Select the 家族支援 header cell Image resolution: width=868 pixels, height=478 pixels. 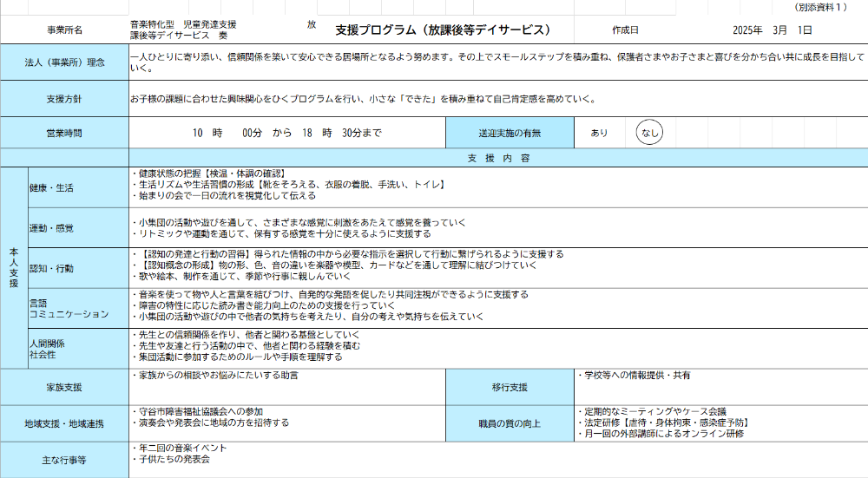click(65, 387)
